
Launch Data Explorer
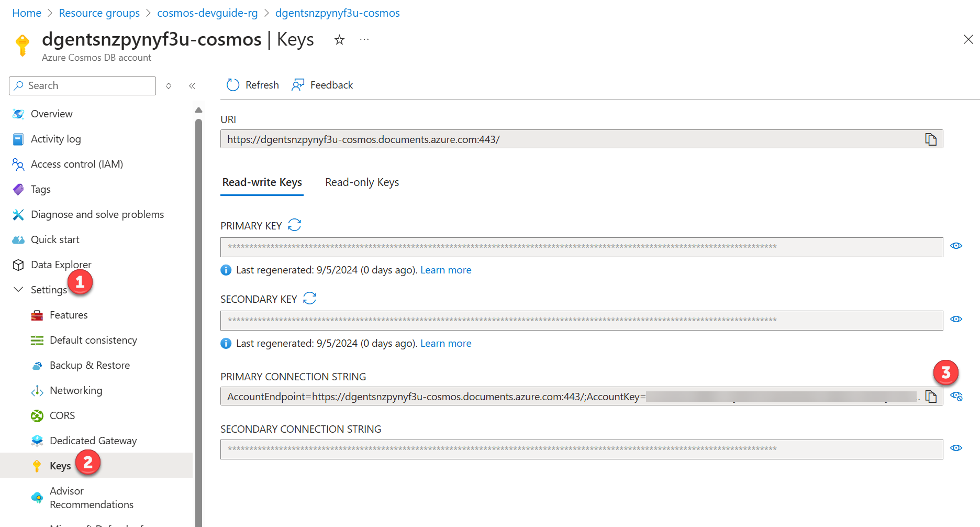tap(61, 265)
